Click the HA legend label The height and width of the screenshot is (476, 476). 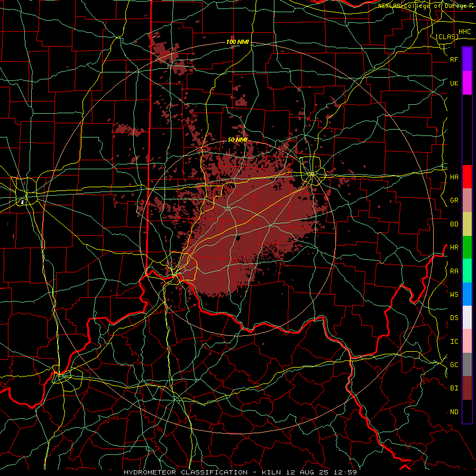point(454,177)
